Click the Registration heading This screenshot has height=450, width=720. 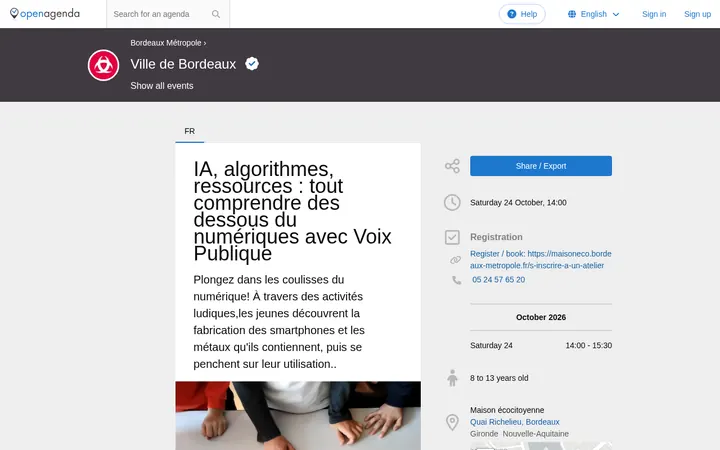pos(496,237)
